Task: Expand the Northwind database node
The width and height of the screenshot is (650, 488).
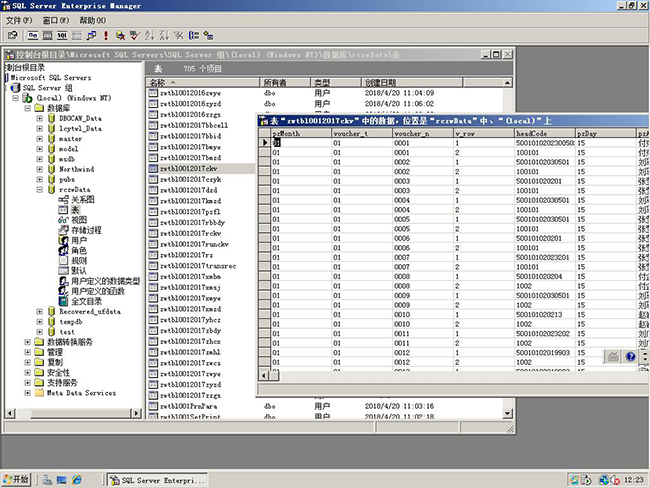Action: point(39,169)
